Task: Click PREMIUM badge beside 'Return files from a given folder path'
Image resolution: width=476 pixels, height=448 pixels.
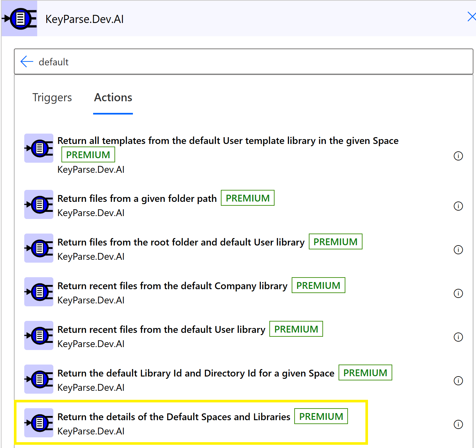Action: point(248,198)
